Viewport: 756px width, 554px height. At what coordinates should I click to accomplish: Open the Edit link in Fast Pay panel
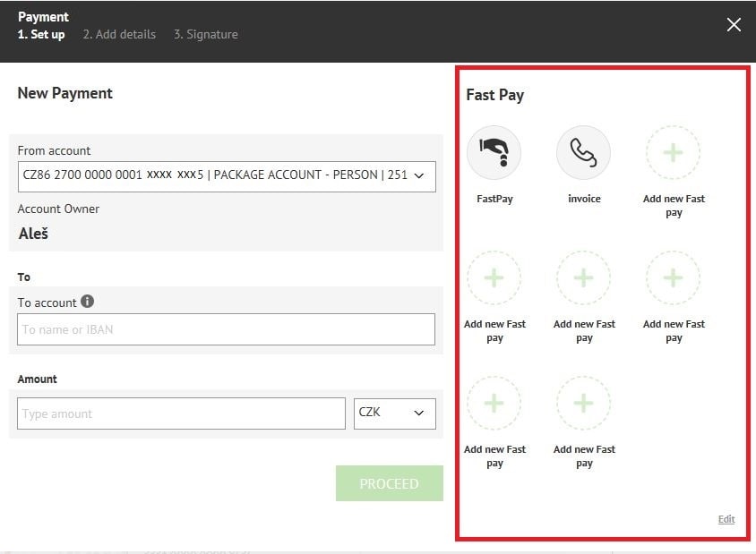[x=726, y=519]
